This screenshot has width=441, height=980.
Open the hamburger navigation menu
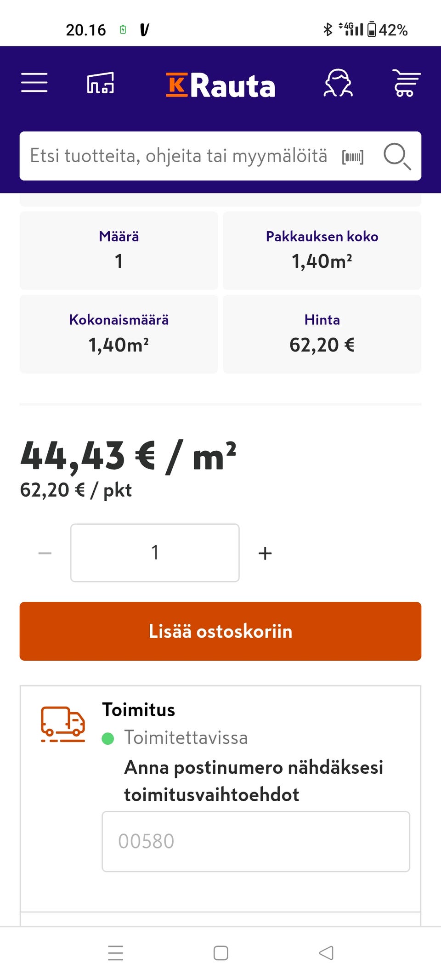click(34, 84)
